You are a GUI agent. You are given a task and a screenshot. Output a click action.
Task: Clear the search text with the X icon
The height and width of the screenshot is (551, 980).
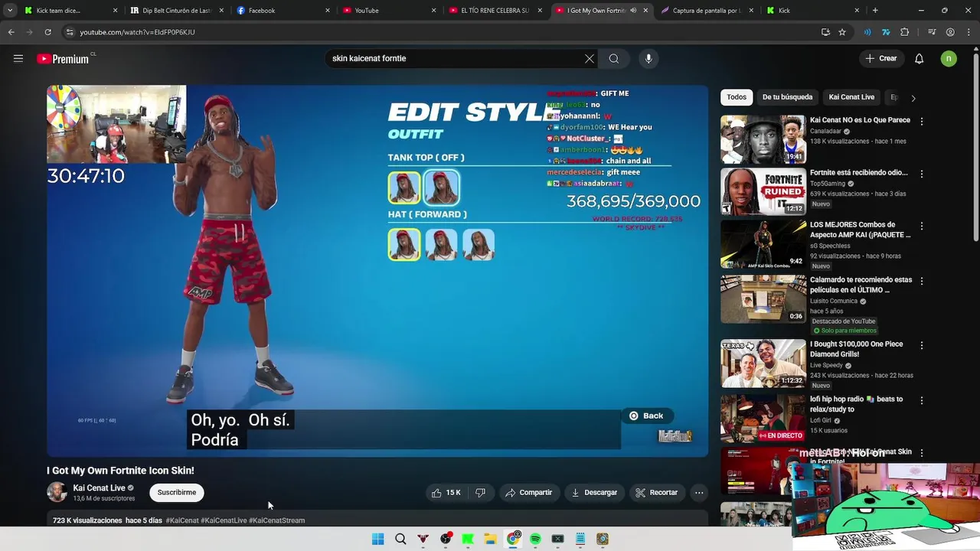pos(590,58)
